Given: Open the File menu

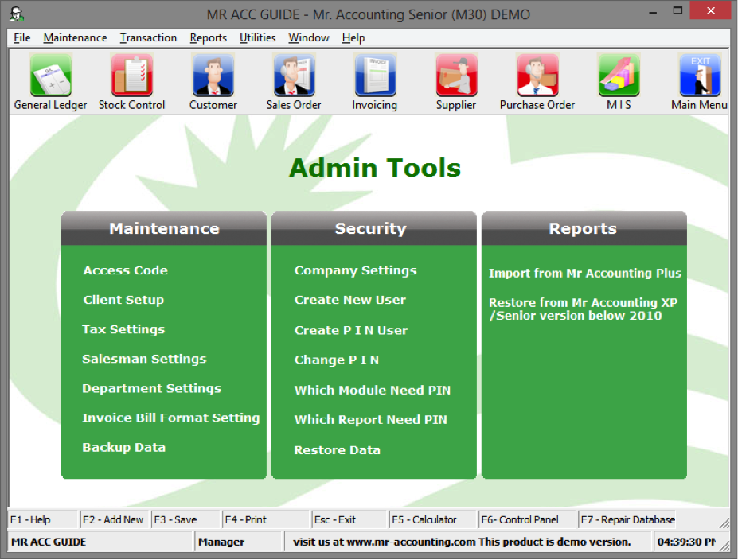Looking at the screenshot, I should click(22, 37).
